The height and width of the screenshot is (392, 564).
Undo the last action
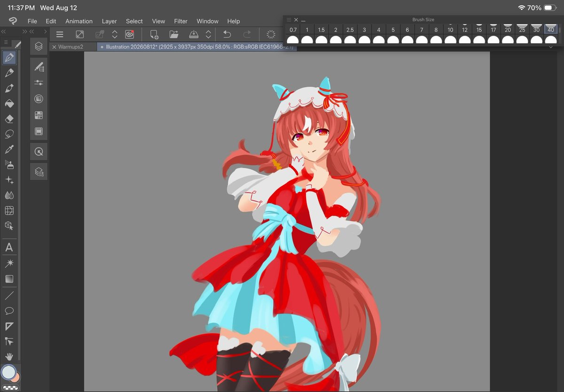227,34
